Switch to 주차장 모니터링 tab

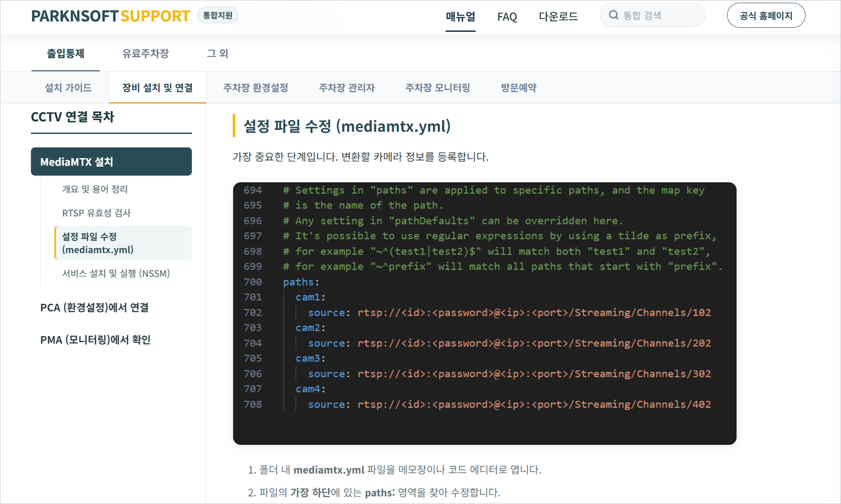pyautogui.click(x=438, y=88)
